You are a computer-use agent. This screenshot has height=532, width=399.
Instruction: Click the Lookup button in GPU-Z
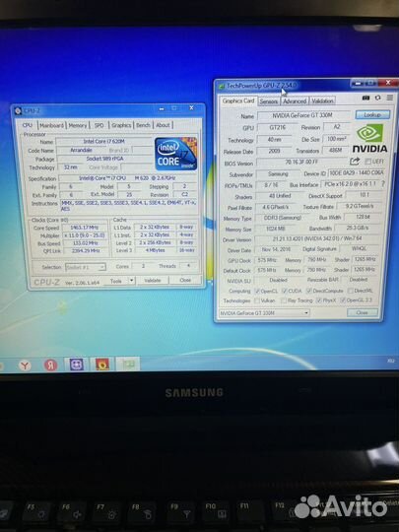tap(372, 115)
